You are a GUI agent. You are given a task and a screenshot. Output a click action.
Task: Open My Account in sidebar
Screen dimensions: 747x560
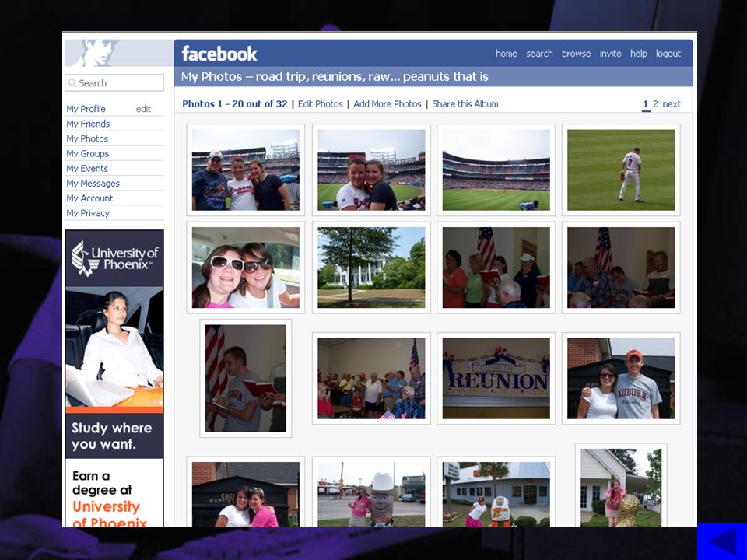(x=89, y=198)
